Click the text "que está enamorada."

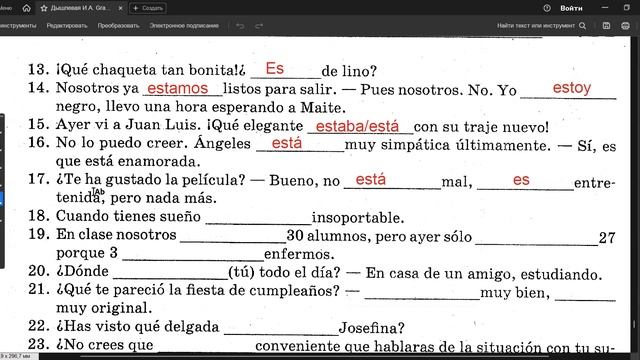pyautogui.click(x=128, y=162)
